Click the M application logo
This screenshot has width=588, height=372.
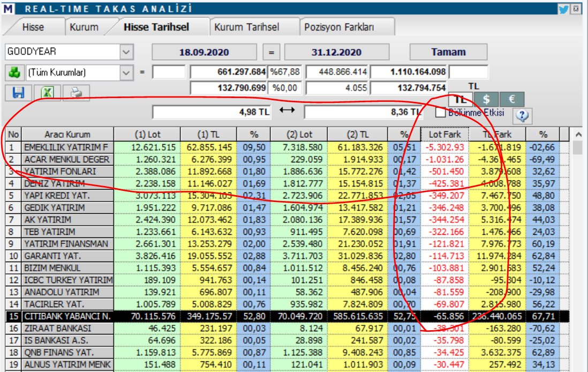click(x=8, y=9)
